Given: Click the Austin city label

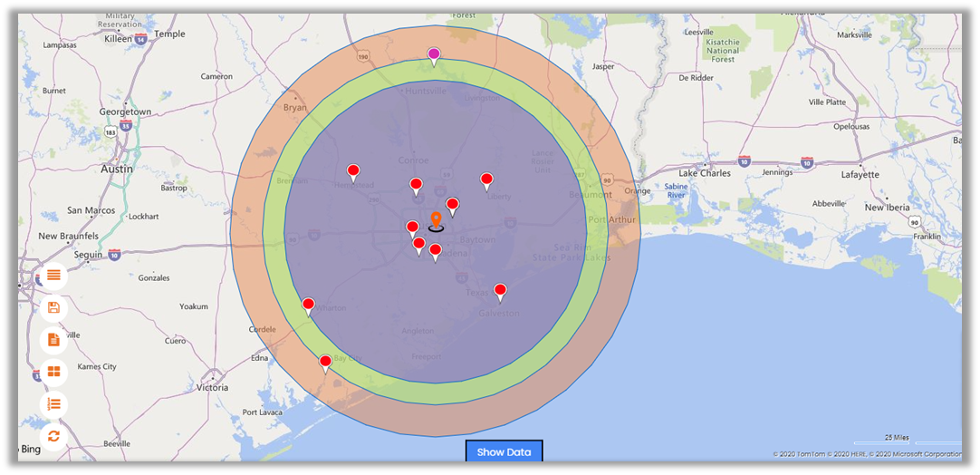Looking at the screenshot, I should (117, 169).
